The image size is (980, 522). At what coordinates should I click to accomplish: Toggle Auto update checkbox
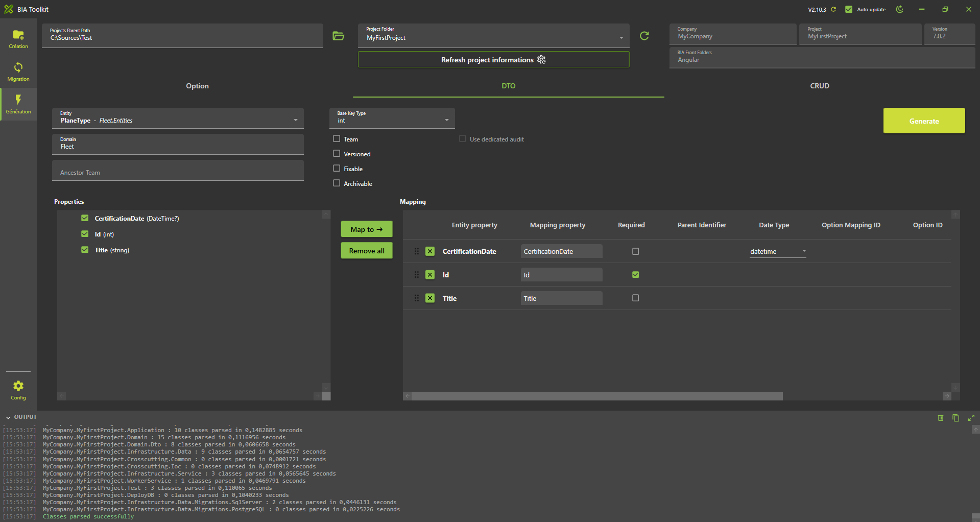[849, 9]
